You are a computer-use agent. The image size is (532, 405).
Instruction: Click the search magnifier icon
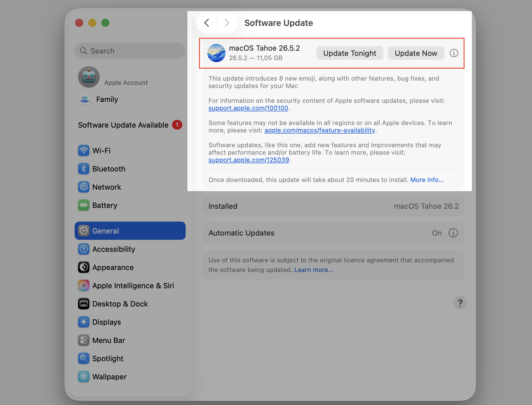click(83, 51)
